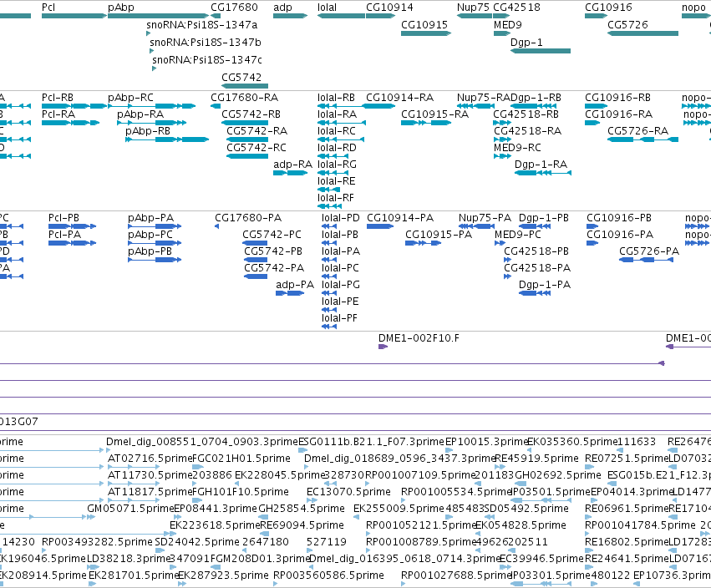
Task: Click the lolal-PD protein label
Action: [341, 218]
